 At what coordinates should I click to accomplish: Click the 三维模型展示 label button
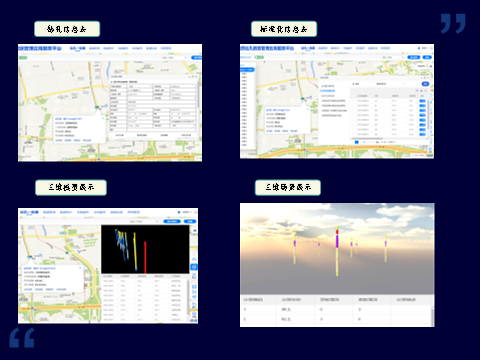pos(71,187)
